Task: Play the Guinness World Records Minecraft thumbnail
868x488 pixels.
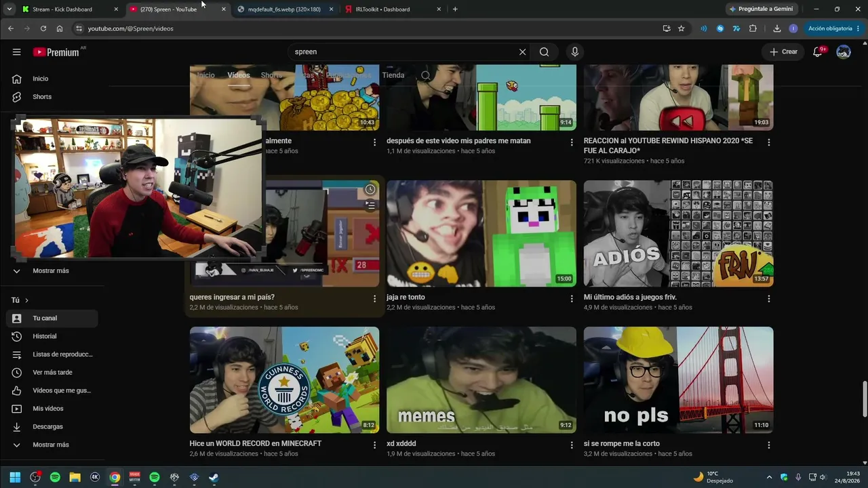Action: (x=284, y=380)
